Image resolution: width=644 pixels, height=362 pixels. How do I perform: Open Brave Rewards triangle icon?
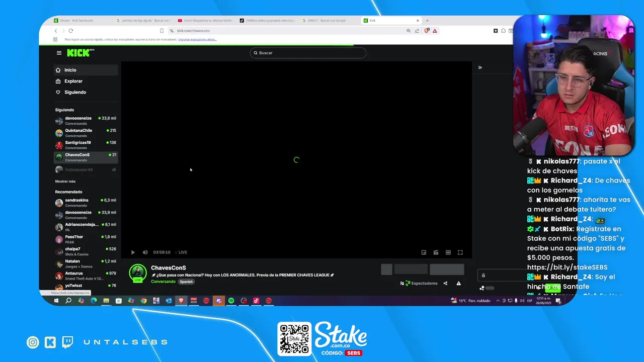click(435, 31)
